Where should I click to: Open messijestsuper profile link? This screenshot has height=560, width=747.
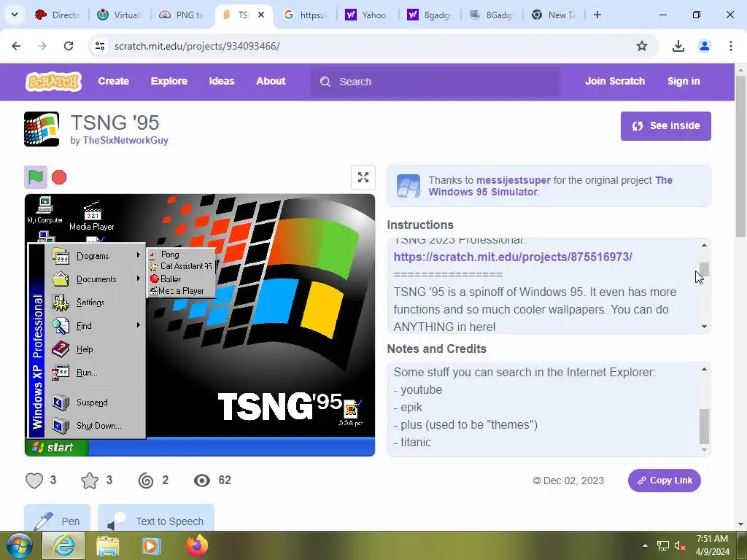513,181
